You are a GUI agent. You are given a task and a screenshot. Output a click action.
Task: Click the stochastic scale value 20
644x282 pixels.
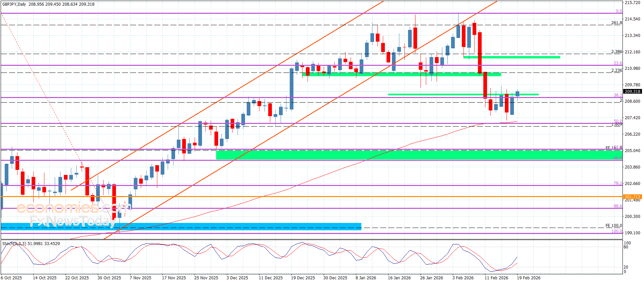(626, 267)
